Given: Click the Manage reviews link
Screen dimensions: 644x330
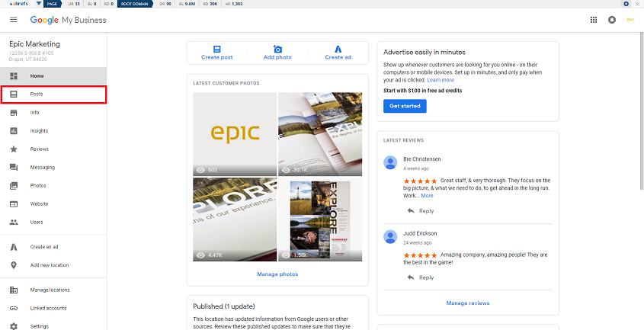Looking at the screenshot, I should (x=468, y=303).
